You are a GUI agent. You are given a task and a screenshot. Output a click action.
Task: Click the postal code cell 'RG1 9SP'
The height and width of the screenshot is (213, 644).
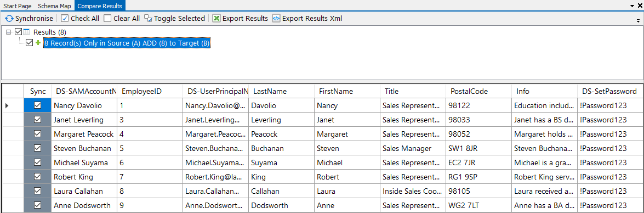pyautogui.click(x=478, y=177)
